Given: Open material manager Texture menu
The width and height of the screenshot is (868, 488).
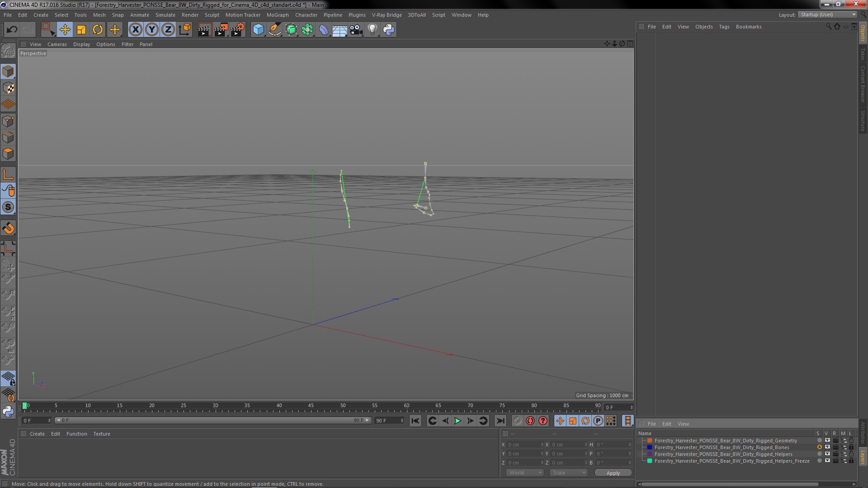Looking at the screenshot, I should point(102,434).
